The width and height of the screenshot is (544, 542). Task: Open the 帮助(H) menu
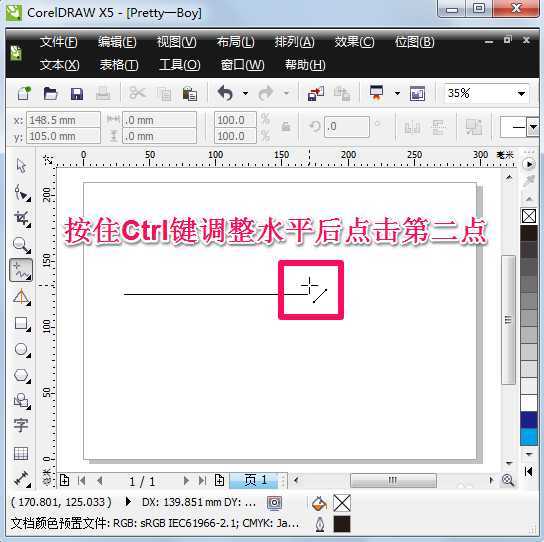coord(305,65)
